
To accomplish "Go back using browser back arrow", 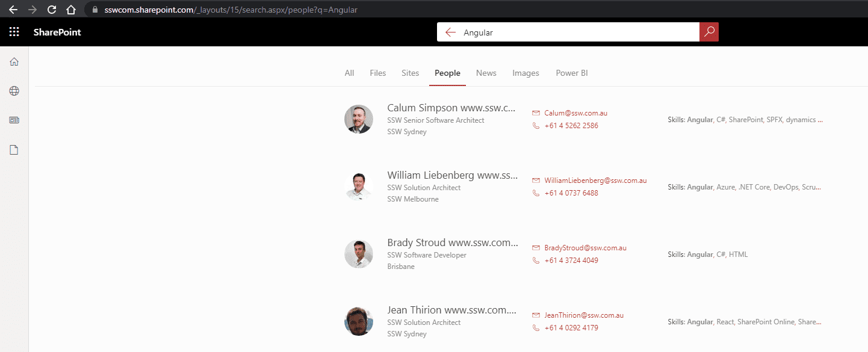I will [13, 10].
